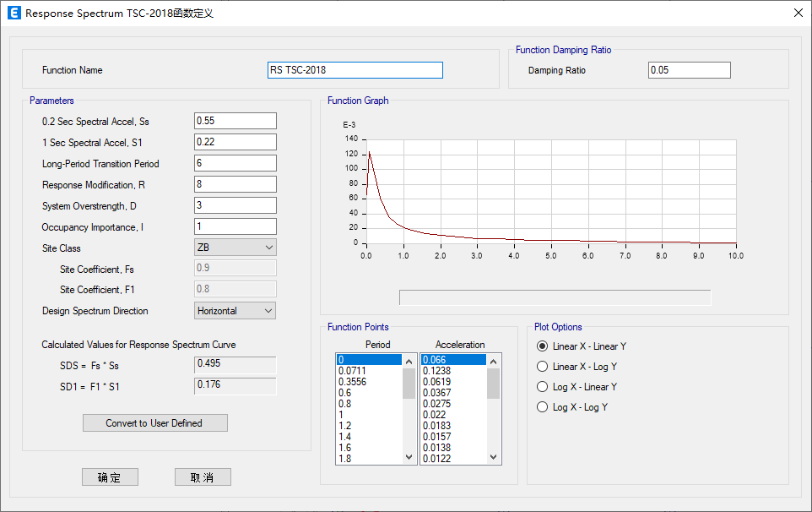Close the Response Spectrum dialog
The image size is (812, 512).
(x=798, y=13)
